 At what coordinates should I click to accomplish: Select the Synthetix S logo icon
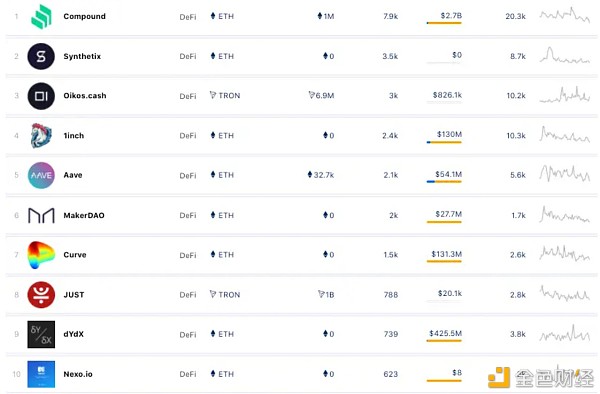pos(41,56)
